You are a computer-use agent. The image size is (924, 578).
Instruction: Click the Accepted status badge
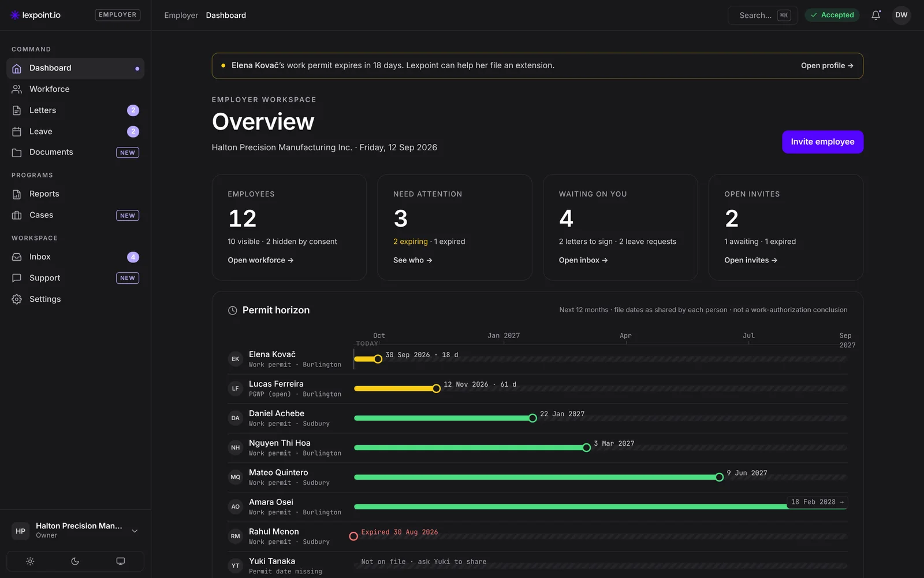832,15
